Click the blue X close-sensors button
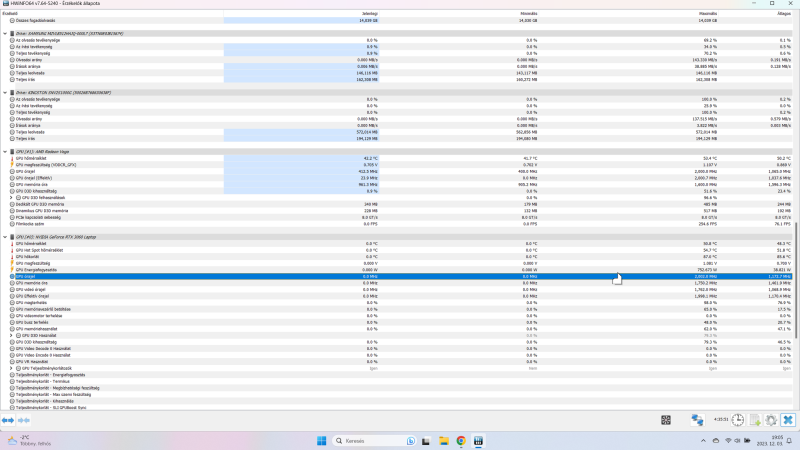Viewport: 800px width, 450px height. pos(788,420)
